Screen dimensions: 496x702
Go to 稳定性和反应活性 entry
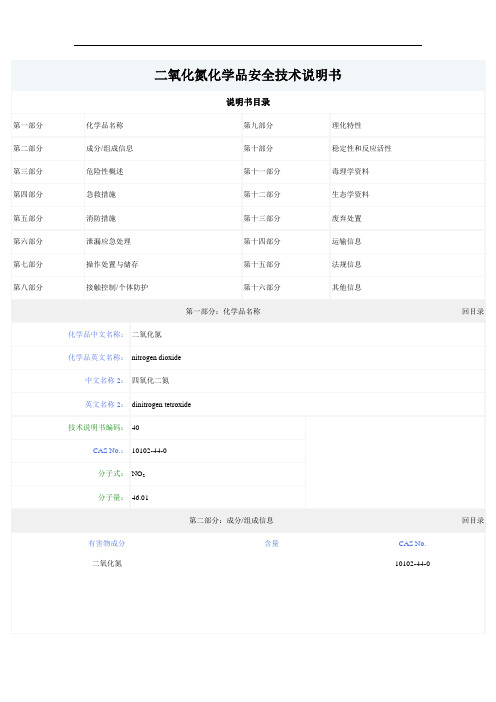362,148
